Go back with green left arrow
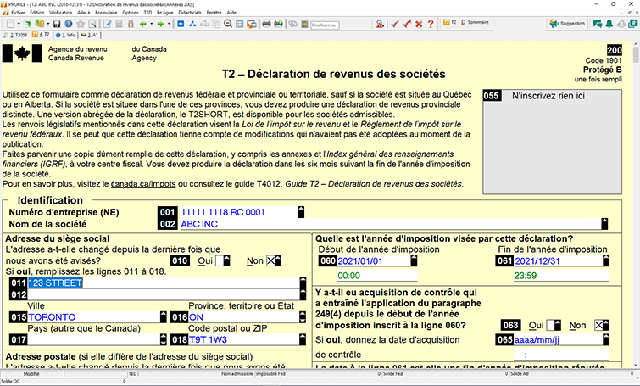 click(x=143, y=24)
